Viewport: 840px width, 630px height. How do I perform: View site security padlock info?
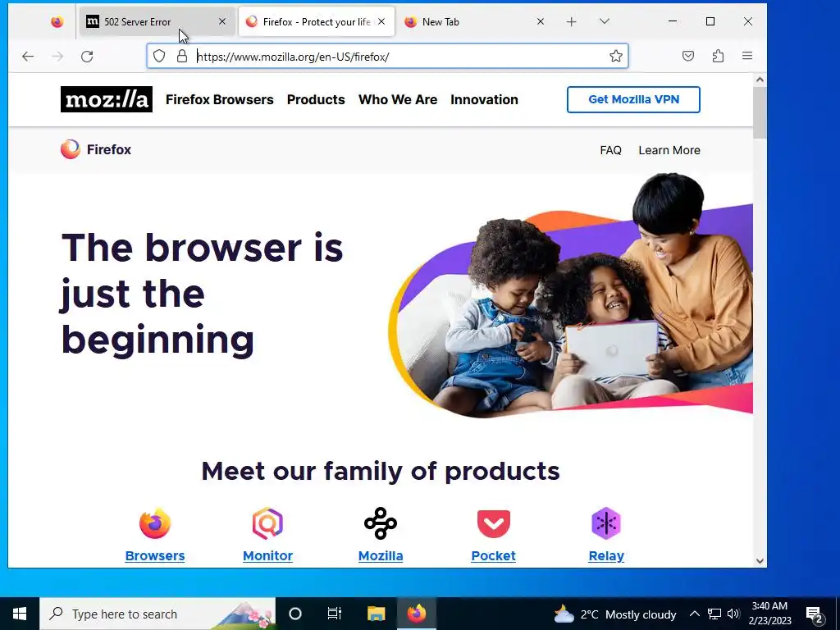click(x=182, y=57)
